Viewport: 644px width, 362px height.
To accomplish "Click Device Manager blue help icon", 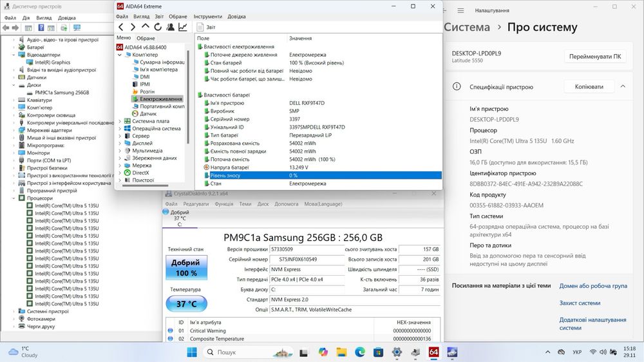I will coord(41,28).
